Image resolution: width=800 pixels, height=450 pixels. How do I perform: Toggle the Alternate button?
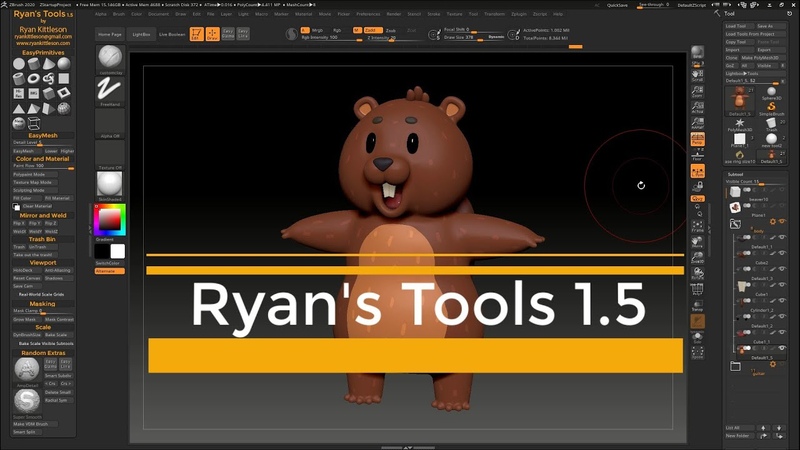click(110, 271)
